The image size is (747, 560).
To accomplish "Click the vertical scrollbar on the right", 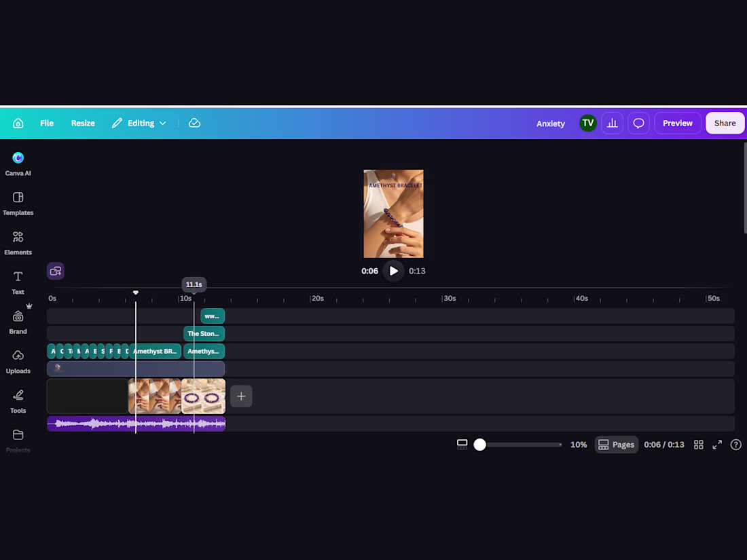I will (744, 188).
